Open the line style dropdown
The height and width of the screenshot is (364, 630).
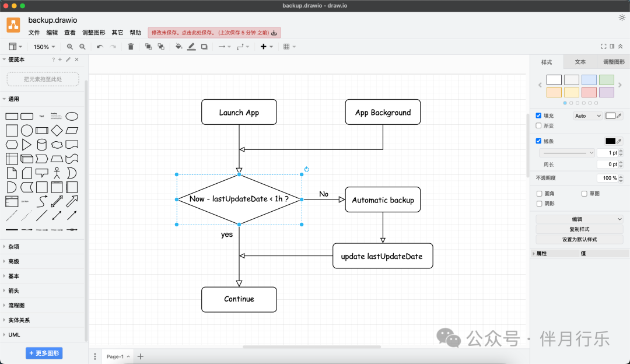pos(566,153)
